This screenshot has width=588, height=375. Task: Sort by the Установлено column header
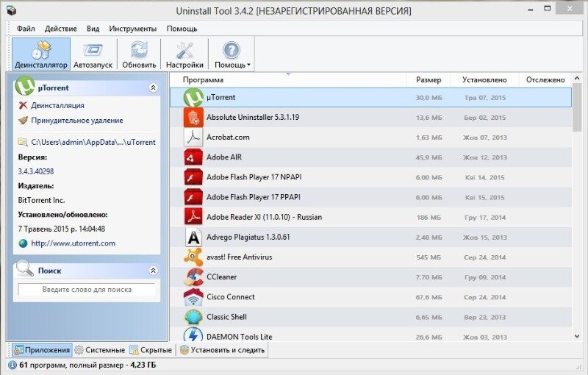click(x=484, y=80)
